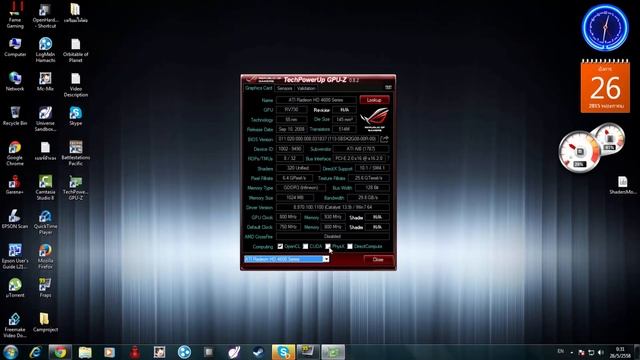Select Camtasia Studio 8 desktop icon
The image size is (640, 360).
tap(45, 188)
